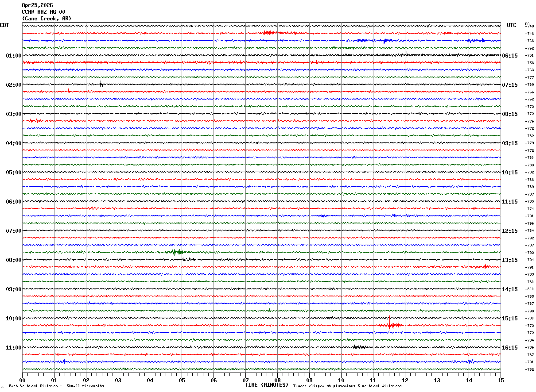Select the DC value -768
The height and width of the screenshot is (392, 536).
tap(529, 41)
